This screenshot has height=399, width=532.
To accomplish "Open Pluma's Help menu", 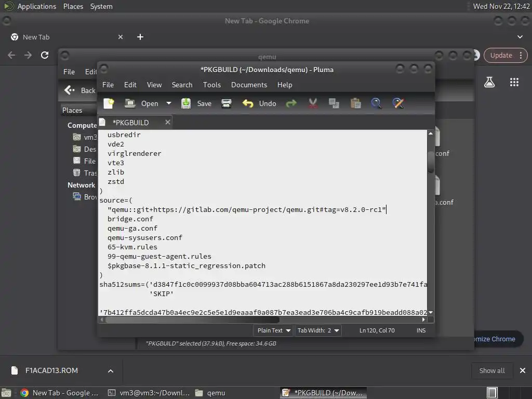I will [285, 85].
